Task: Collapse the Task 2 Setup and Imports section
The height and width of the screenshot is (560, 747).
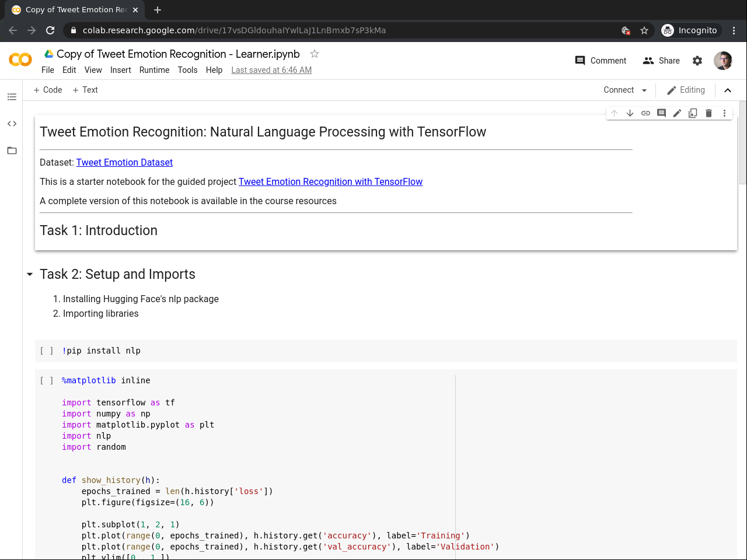Action: (30, 274)
